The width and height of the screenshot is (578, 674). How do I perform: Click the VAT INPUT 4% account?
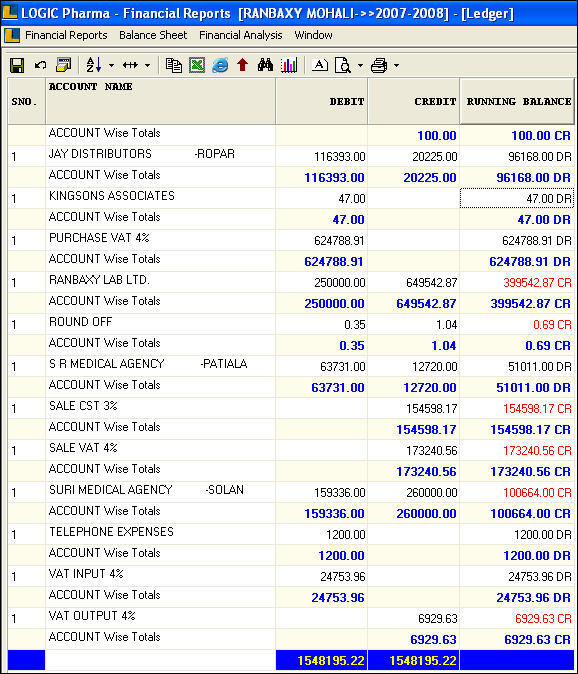(x=86, y=574)
